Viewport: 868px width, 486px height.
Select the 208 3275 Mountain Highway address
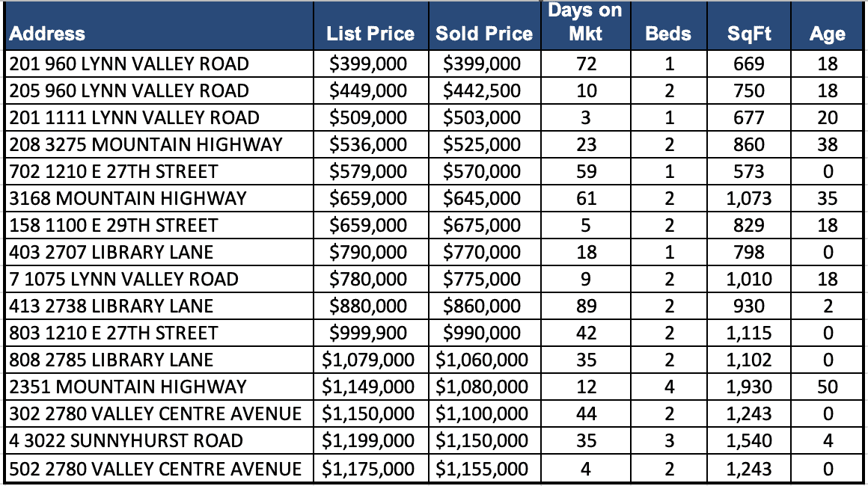click(146, 144)
